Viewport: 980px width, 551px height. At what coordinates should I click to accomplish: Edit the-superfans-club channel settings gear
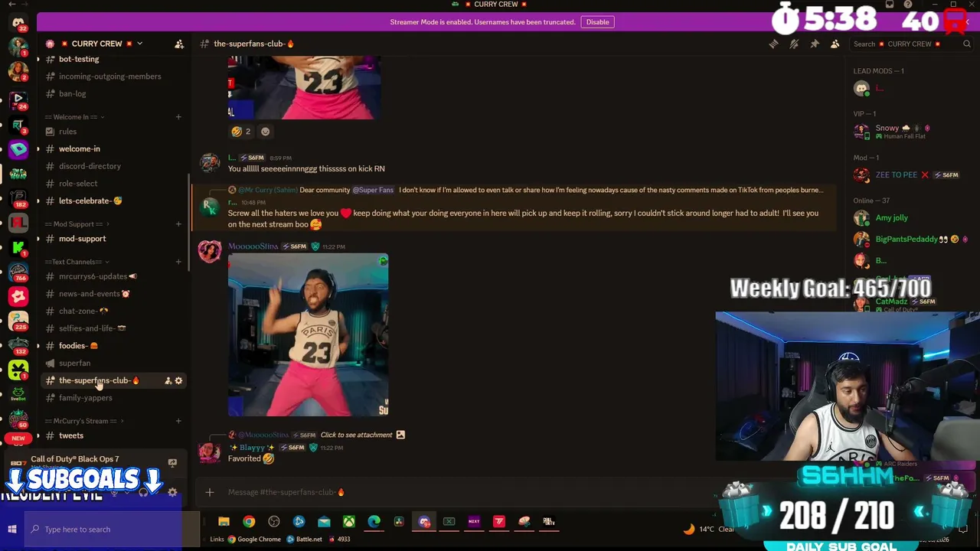tap(179, 380)
